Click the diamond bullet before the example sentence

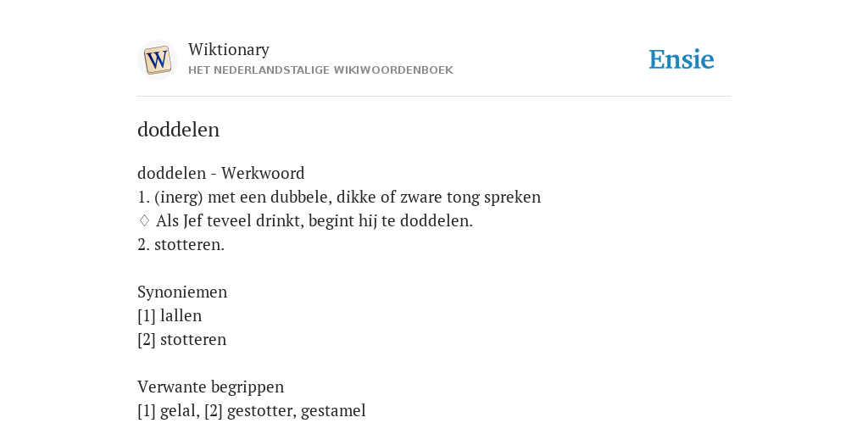pyautogui.click(x=144, y=221)
